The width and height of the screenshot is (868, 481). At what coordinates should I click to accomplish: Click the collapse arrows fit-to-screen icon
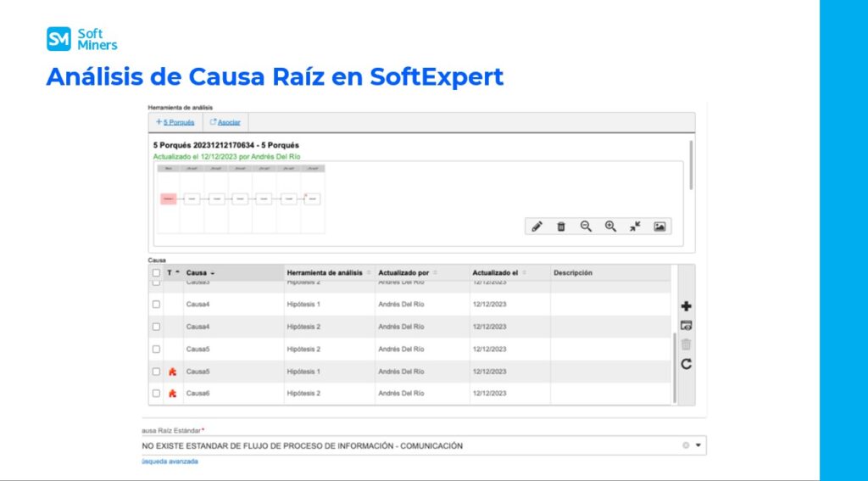coord(635,227)
